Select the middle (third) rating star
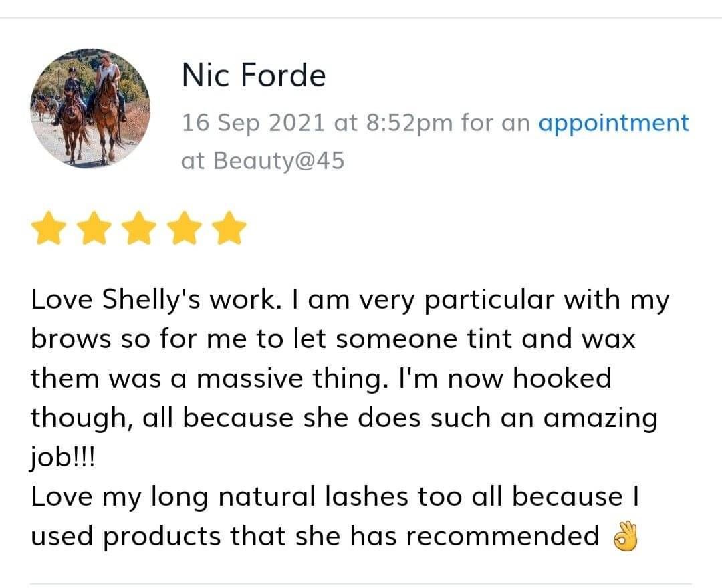The image size is (722, 588). click(x=138, y=228)
